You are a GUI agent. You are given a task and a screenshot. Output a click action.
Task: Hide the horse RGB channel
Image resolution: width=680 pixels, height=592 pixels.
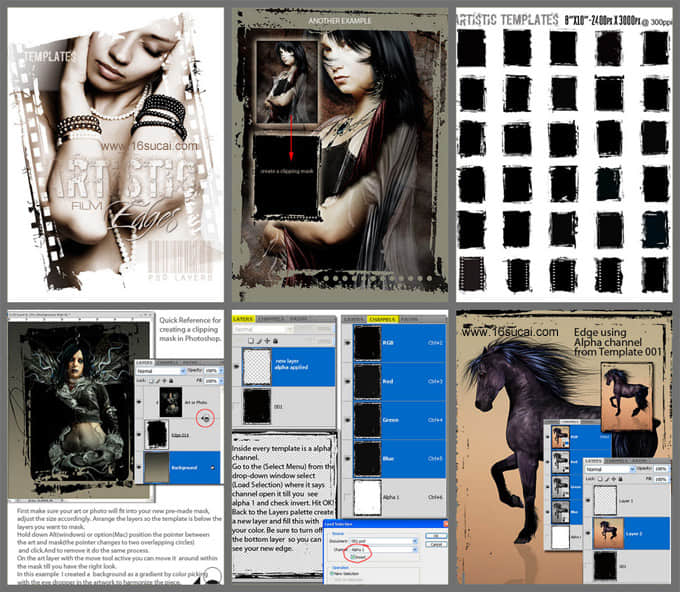[x=548, y=437]
